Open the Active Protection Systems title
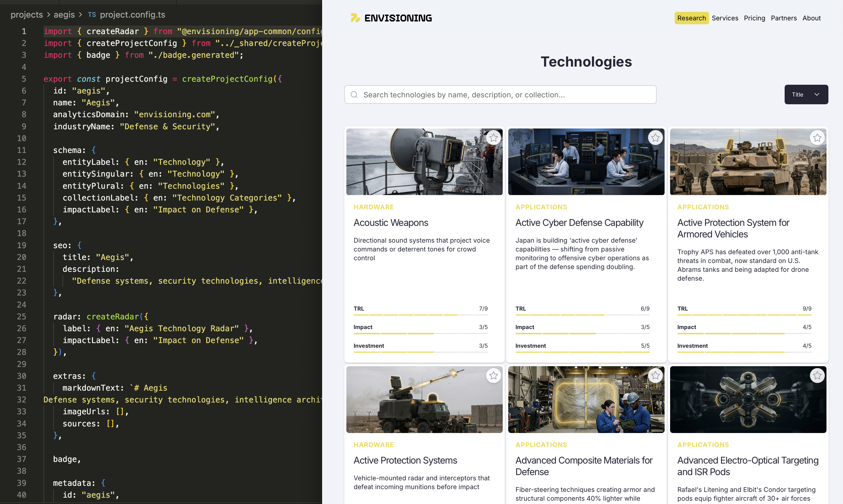The width and height of the screenshot is (843, 504). 405,461
